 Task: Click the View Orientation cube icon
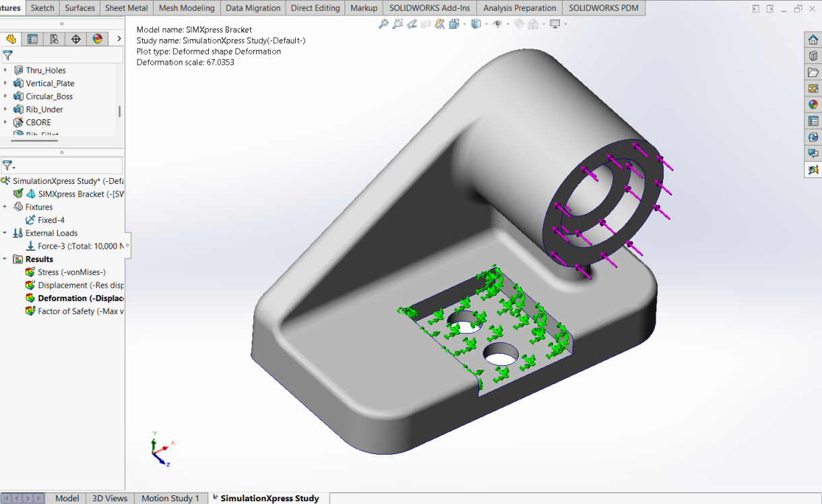pos(454,24)
